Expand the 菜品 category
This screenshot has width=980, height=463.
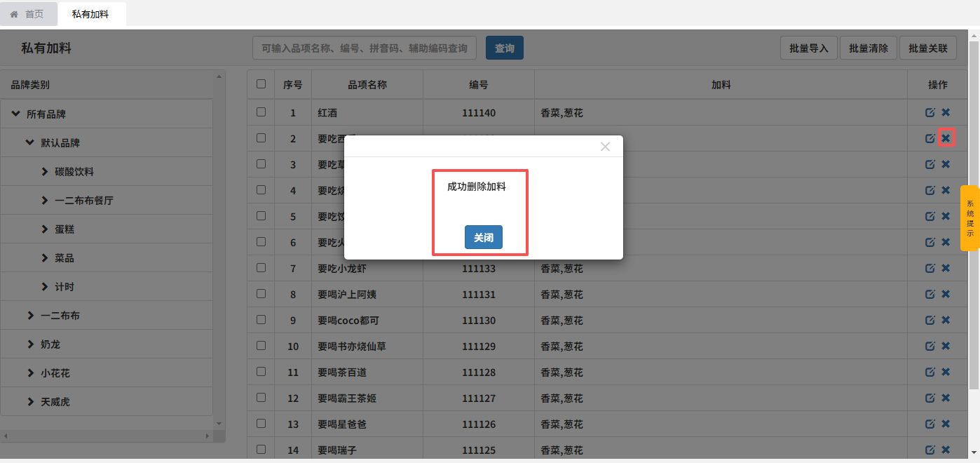click(x=45, y=257)
